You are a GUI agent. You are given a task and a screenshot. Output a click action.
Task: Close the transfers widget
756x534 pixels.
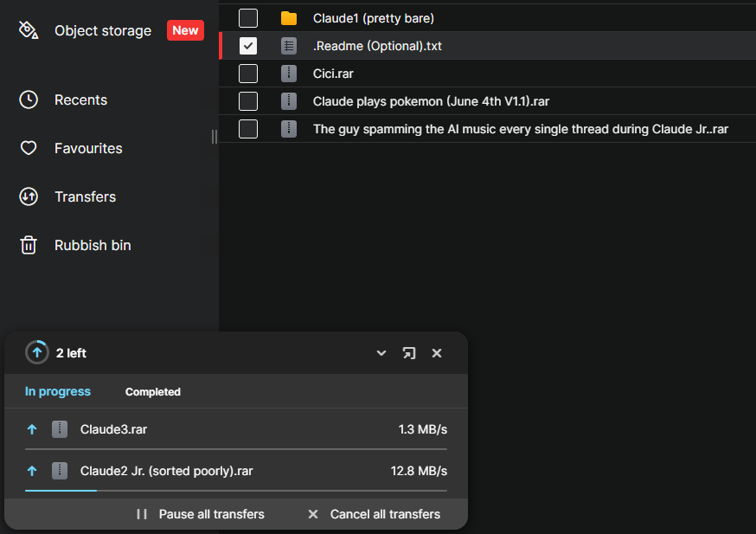[x=437, y=353]
